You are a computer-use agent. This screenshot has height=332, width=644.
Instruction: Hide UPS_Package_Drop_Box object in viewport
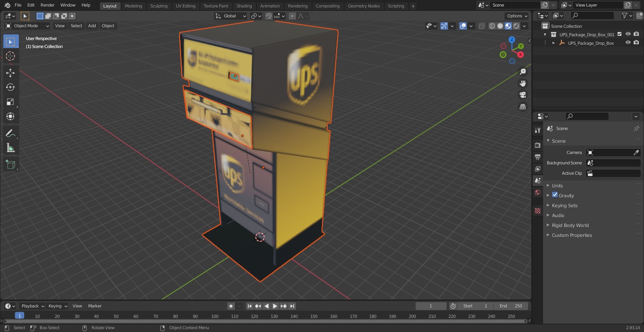click(628, 43)
